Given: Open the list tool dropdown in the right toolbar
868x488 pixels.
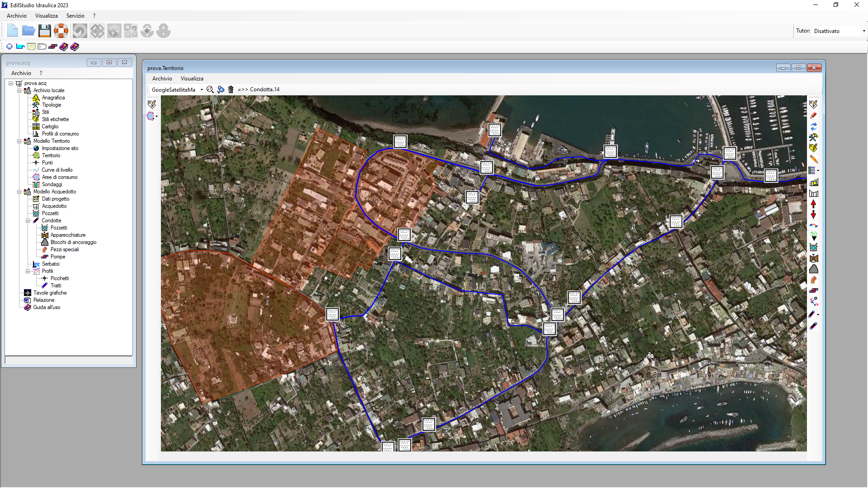Looking at the screenshot, I should [818, 171].
